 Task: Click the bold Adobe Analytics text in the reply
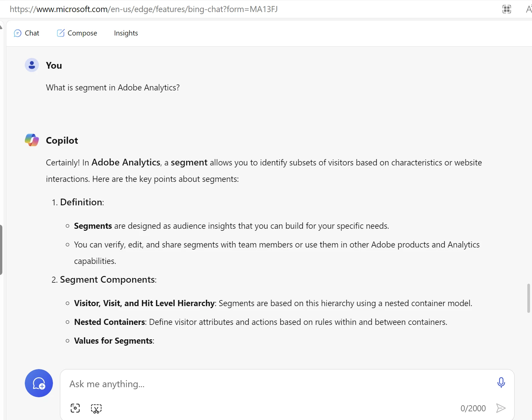(x=126, y=162)
